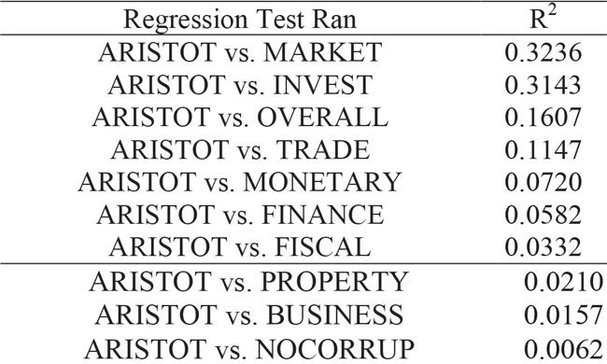Screen dimensions: 607x364
Task: Select the ARISTOT vs. PROPERTY row label
Action: (248, 282)
